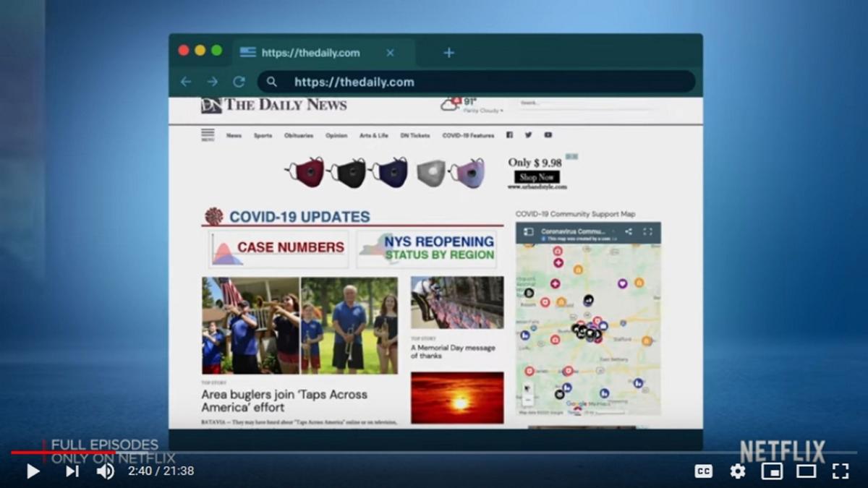Toggle theater mode view
The height and width of the screenshot is (488, 868).
tap(806, 471)
